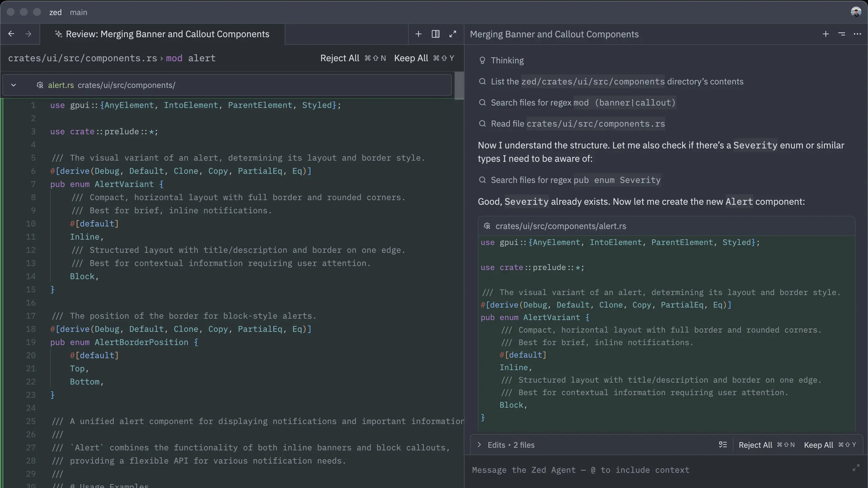Click the zoom expand arrows in editor tab bar
The image size is (868, 488).
coord(452,34)
